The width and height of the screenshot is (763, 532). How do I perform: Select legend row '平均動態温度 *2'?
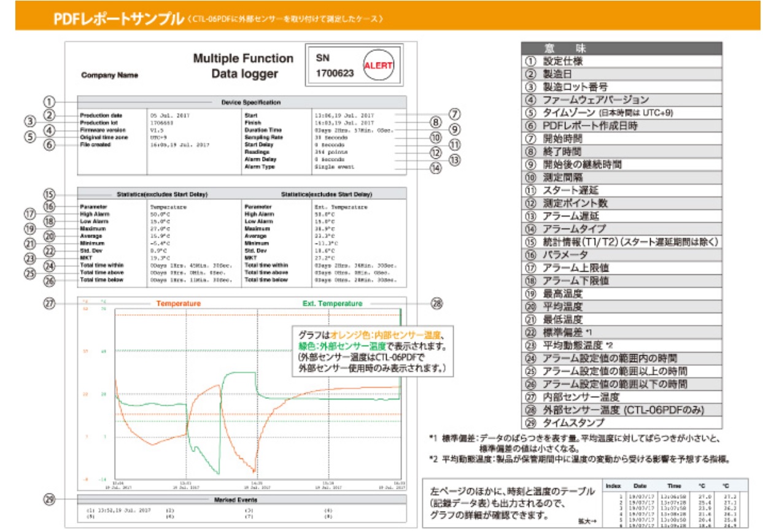(x=621, y=345)
